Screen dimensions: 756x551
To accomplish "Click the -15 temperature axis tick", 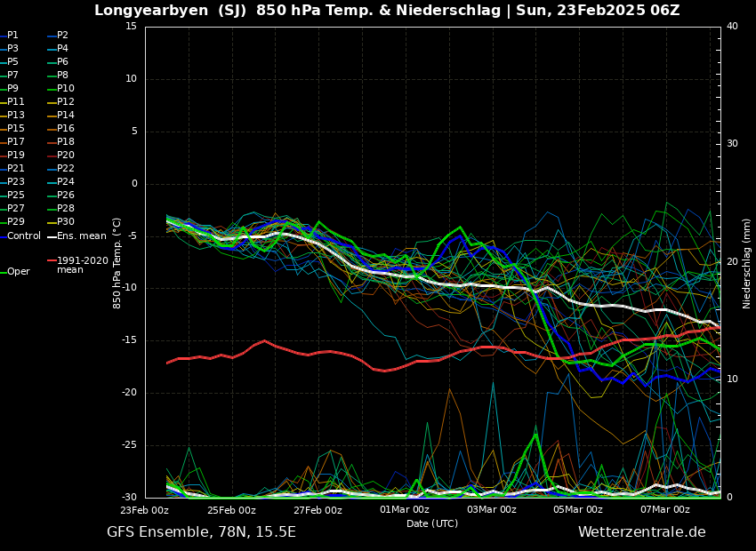I will 129,340.
